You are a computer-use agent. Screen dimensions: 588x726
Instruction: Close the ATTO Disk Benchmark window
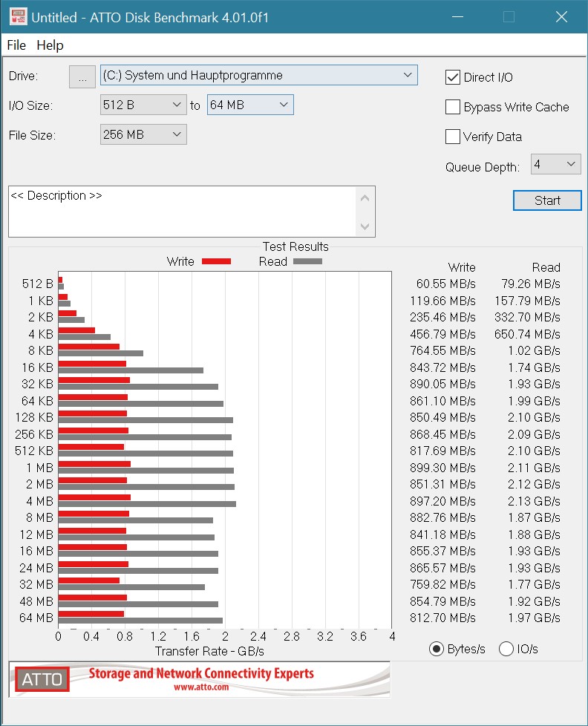tap(561, 17)
